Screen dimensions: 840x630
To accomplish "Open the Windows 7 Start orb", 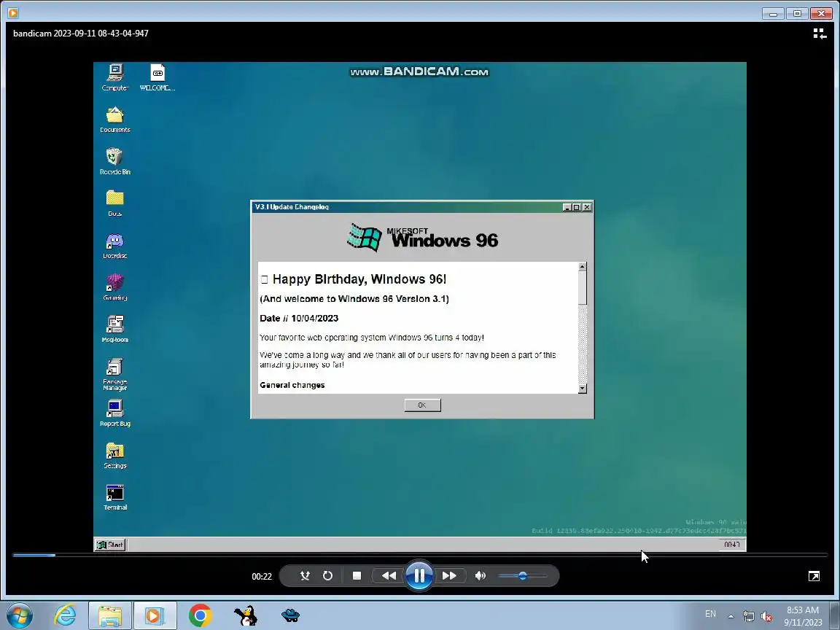I will click(x=20, y=615).
